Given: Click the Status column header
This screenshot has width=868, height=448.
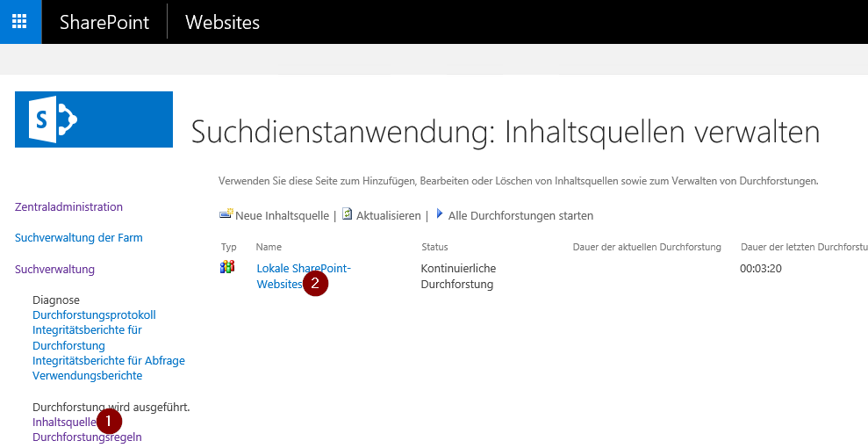Looking at the screenshot, I should [x=434, y=247].
